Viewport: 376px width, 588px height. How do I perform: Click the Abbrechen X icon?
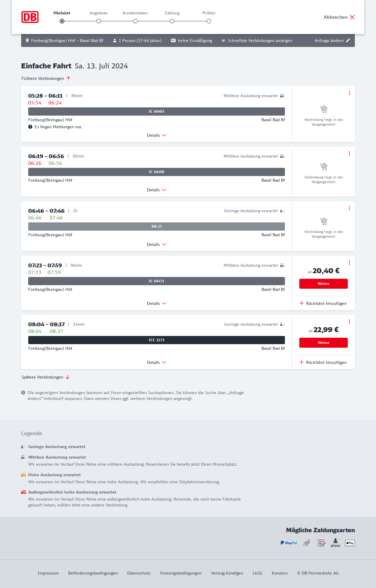[352, 17]
